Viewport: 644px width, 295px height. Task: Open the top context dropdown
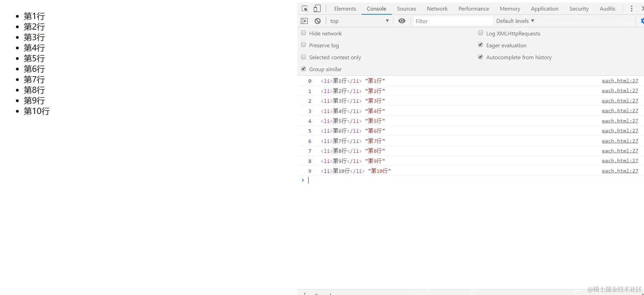pos(359,21)
